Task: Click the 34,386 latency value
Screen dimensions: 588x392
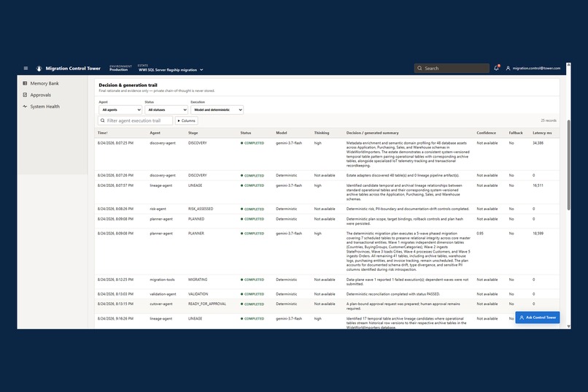Action: point(538,143)
